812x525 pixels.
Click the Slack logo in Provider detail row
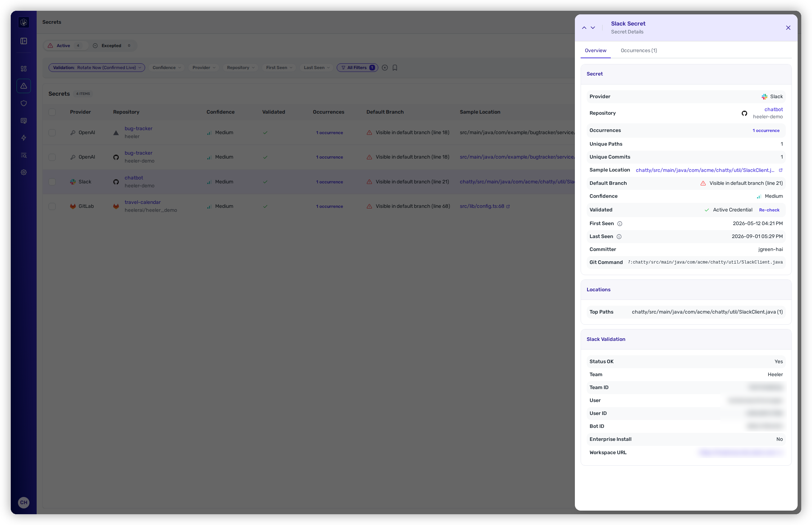(x=765, y=97)
